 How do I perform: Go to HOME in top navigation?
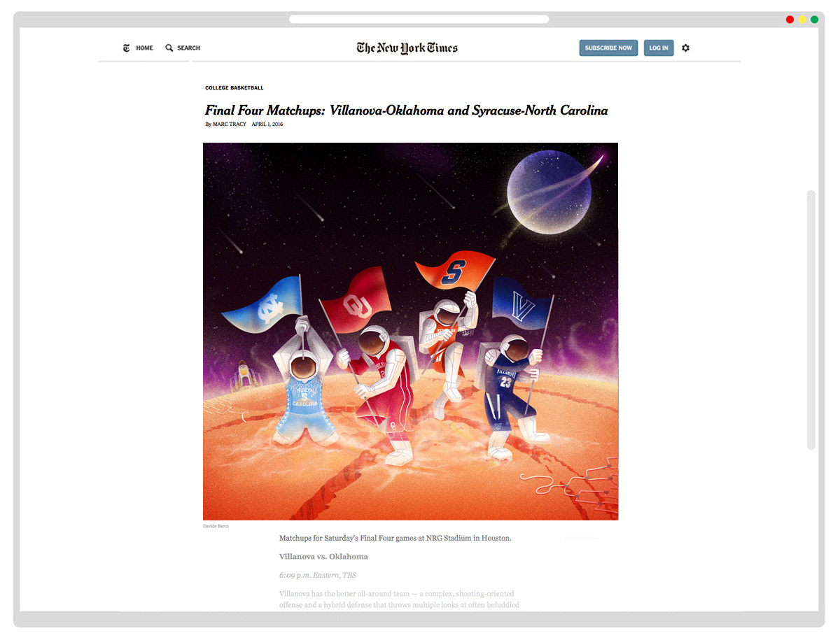pyautogui.click(x=144, y=48)
